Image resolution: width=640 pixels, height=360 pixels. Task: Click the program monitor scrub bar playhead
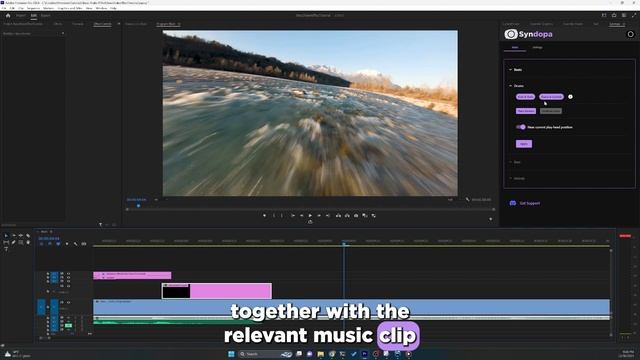[x=138, y=206]
